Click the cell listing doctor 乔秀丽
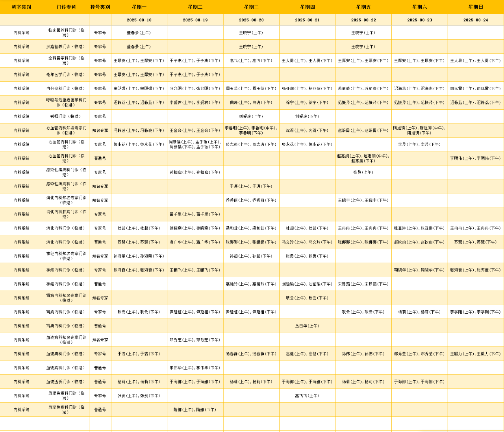 251,200
